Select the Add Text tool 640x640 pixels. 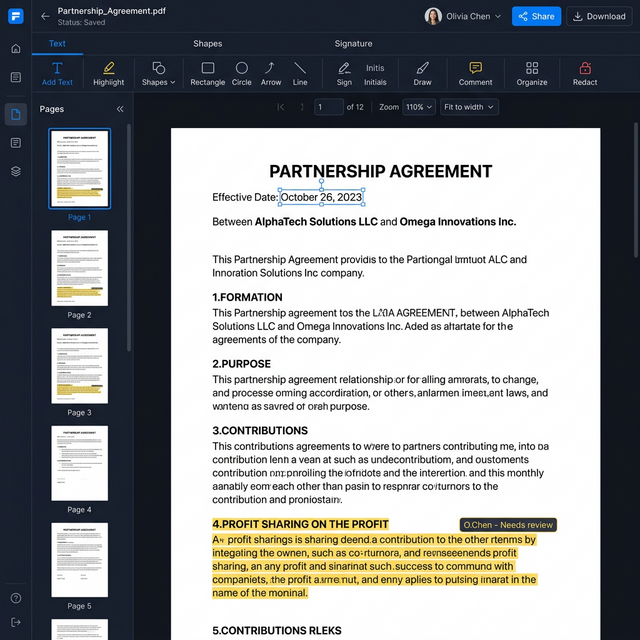pos(57,74)
